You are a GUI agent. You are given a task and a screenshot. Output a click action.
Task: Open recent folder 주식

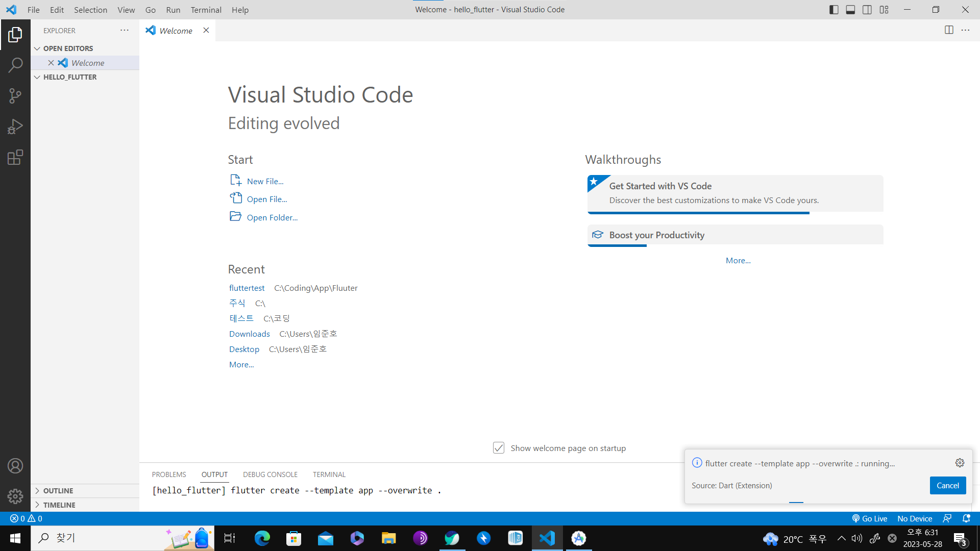[x=237, y=303]
